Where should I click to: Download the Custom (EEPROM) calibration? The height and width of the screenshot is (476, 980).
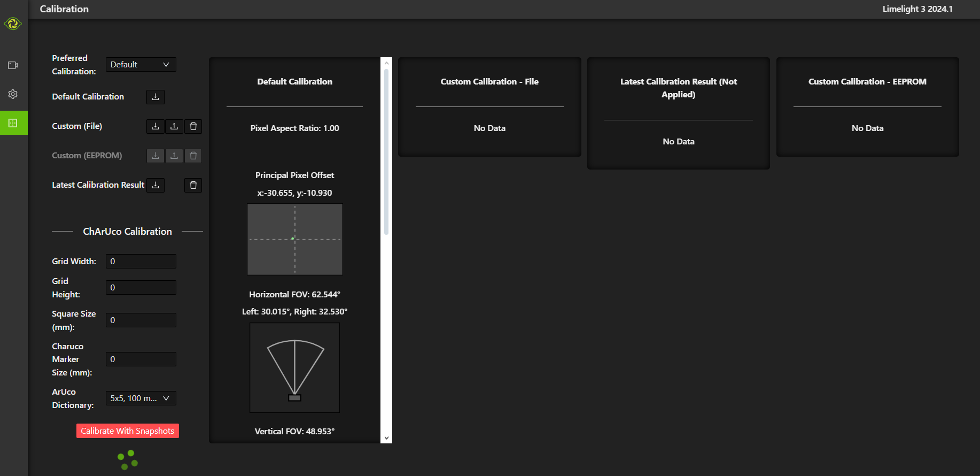click(x=155, y=156)
